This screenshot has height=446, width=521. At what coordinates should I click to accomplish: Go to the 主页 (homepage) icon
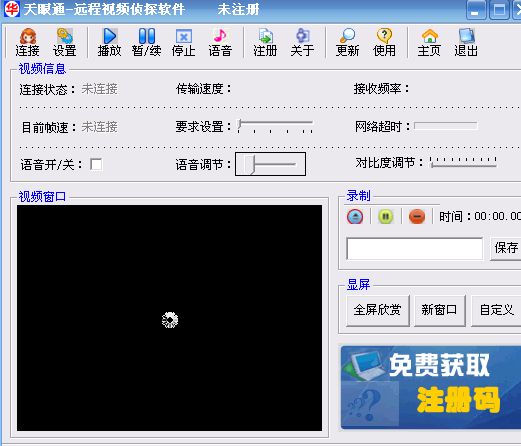pos(429,42)
